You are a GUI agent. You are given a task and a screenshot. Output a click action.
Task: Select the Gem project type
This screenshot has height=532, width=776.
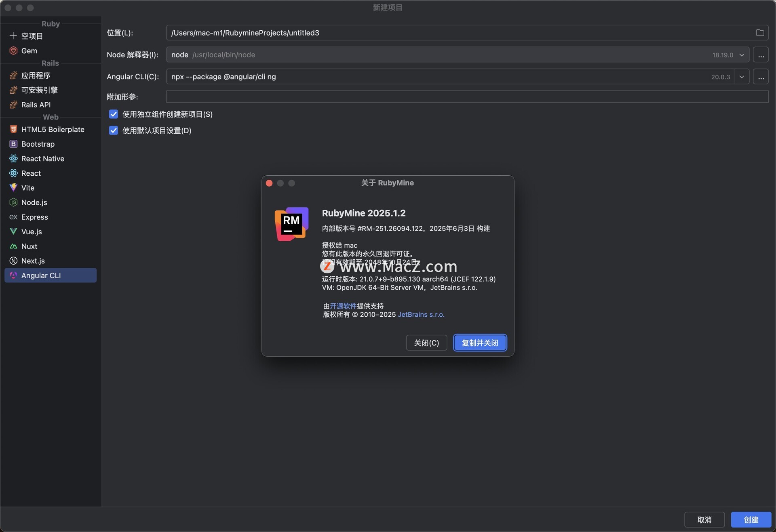click(51, 50)
